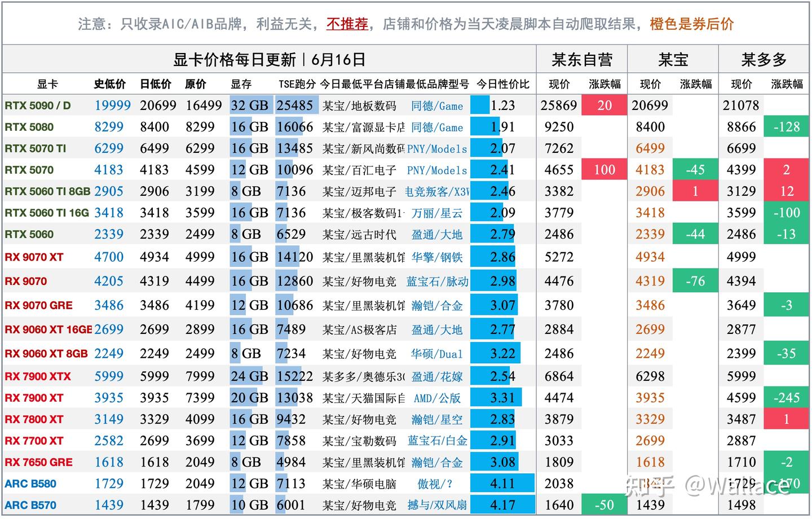
Task: Click brand model 瀚铠/星空
Action: coord(437,419)
